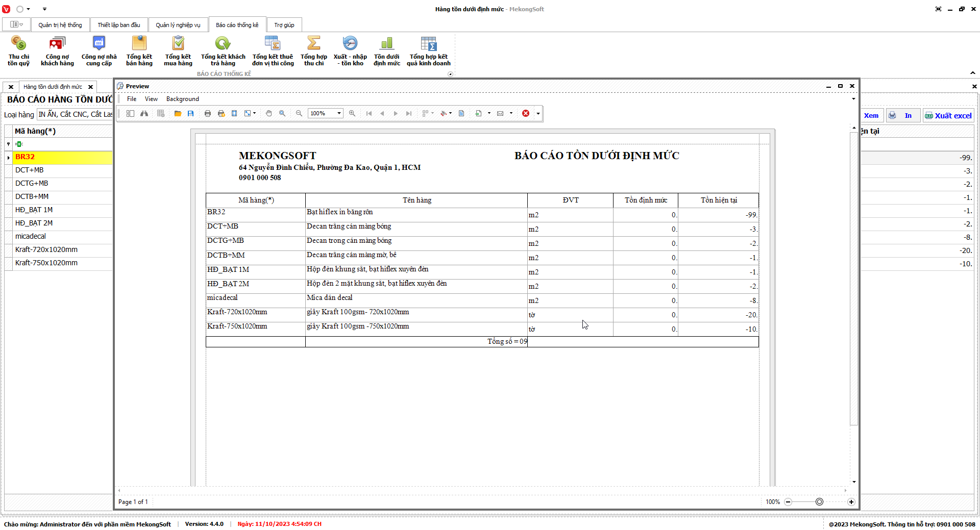Open Tổng kết bán hàng report

pyautogui.click(x=139, y=51)
